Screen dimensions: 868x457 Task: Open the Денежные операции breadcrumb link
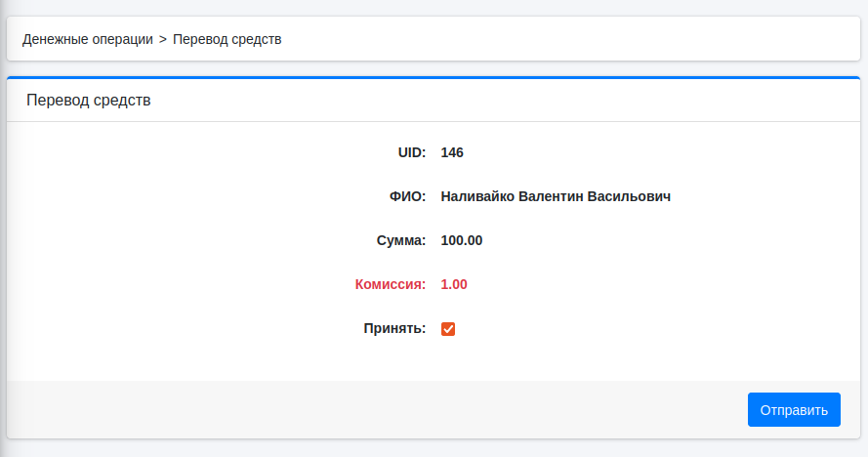pos(88,39)
